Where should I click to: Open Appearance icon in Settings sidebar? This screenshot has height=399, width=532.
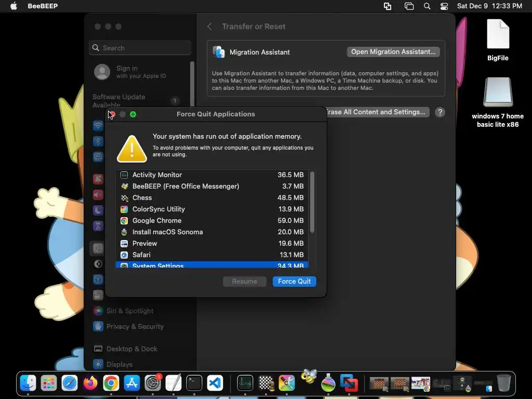point(98,264)
